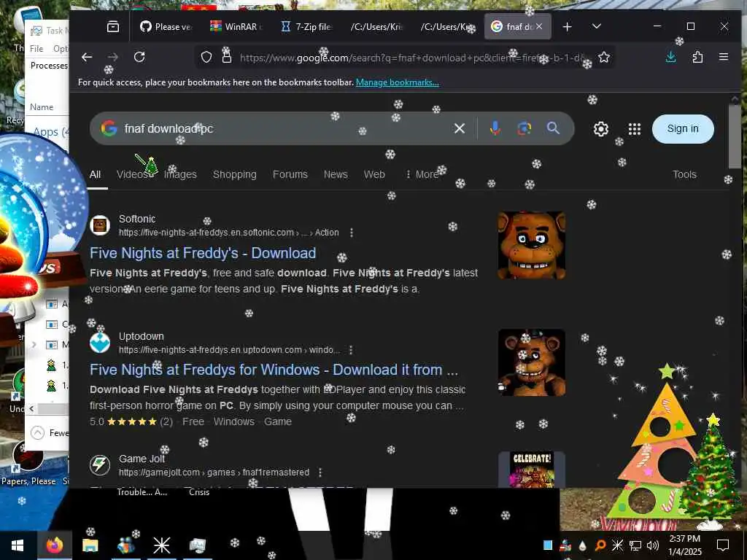Bookmark this page with star icon
Screen dimensions: 747x560
(604, 58)
